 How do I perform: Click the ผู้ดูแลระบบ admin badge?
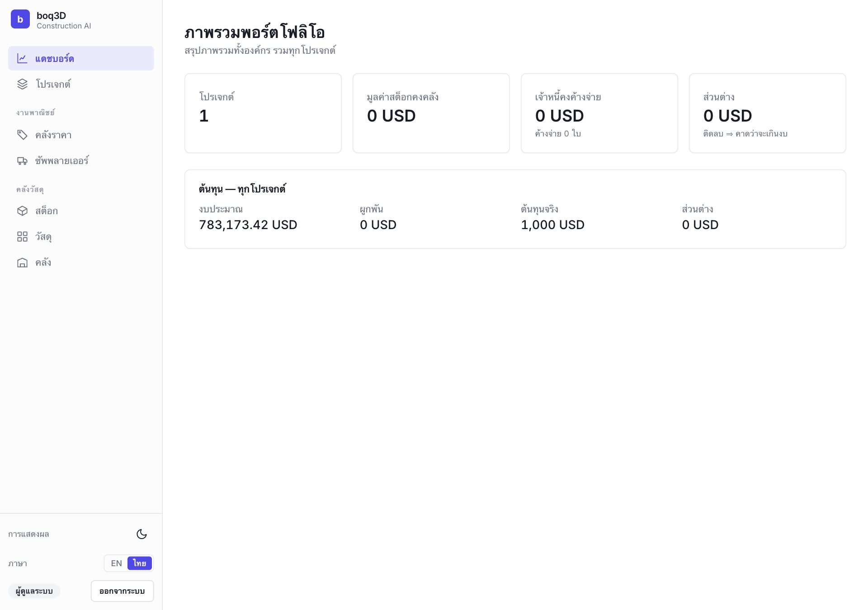tap(34, 591)
